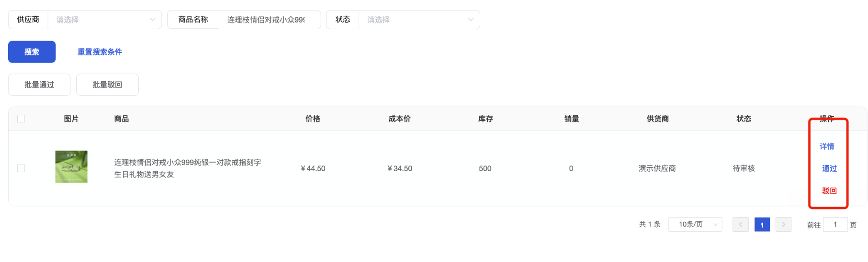The image size is (868, 262).
Task: Open 详情 details for the product
Action: [827, 146]
